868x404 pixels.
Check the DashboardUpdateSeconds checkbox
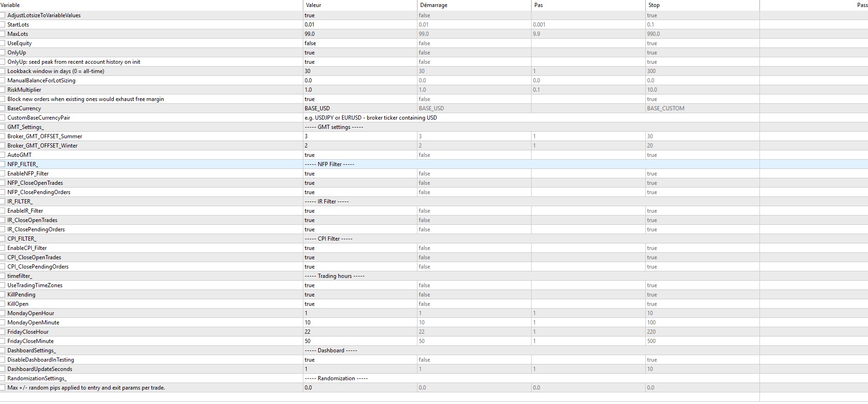coord(2,369)
